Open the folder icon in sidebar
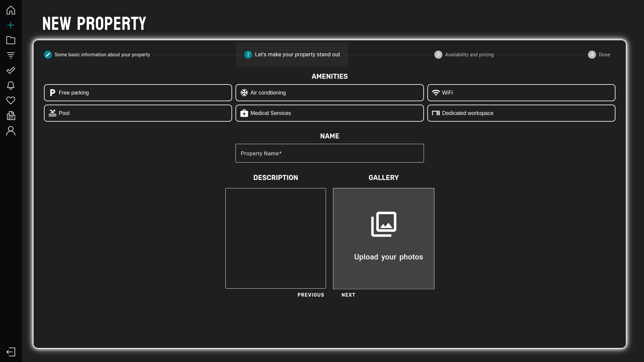 click(x=11, y=40)
